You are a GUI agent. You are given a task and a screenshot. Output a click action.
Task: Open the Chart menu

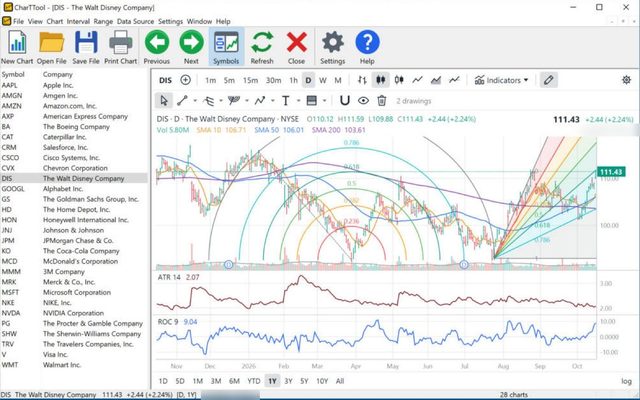coord(55,21)
